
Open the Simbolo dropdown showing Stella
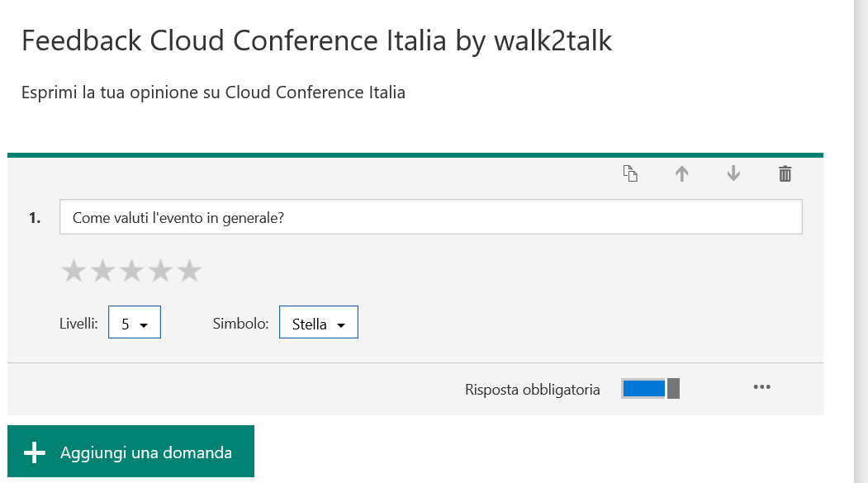(x=319, y=323)
